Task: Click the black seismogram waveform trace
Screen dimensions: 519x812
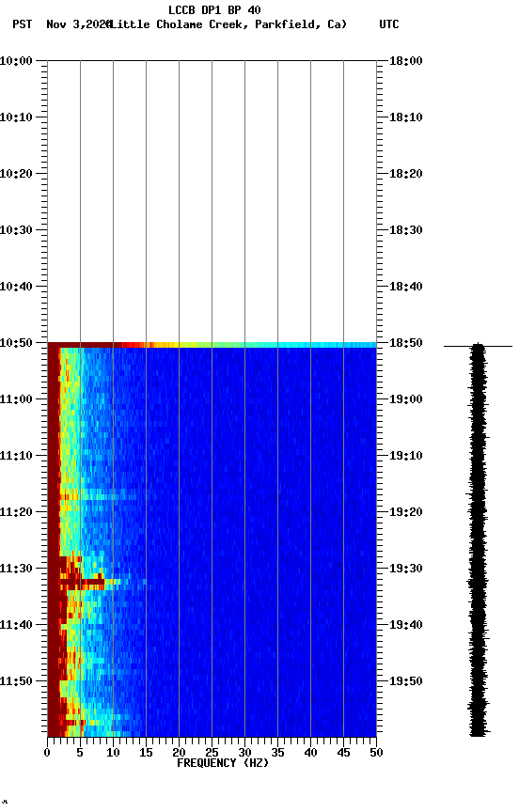Action: pyautogui.click(x=478, y=539)
